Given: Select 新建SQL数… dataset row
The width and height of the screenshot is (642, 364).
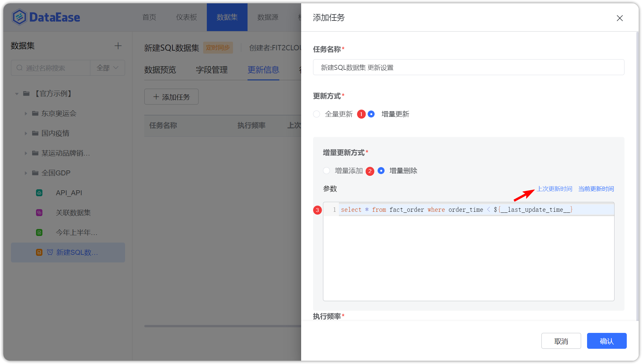Looking at the screenshot, I should pyautogui.click(x=68, y=252).
